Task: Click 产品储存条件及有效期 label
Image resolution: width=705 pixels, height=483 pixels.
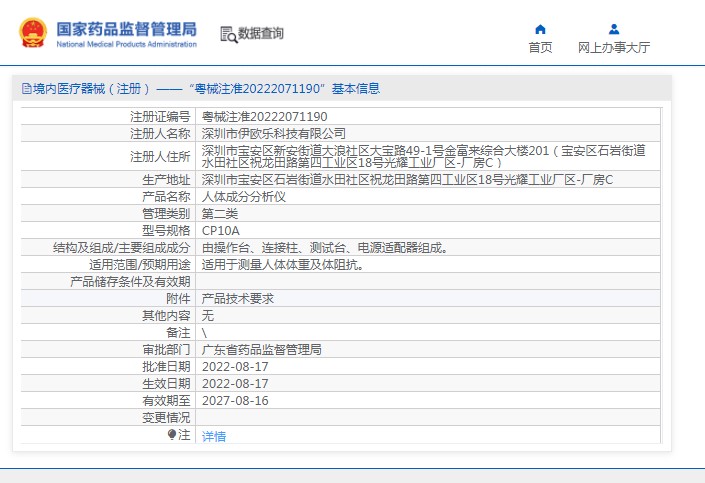Action: click(130, 282)
